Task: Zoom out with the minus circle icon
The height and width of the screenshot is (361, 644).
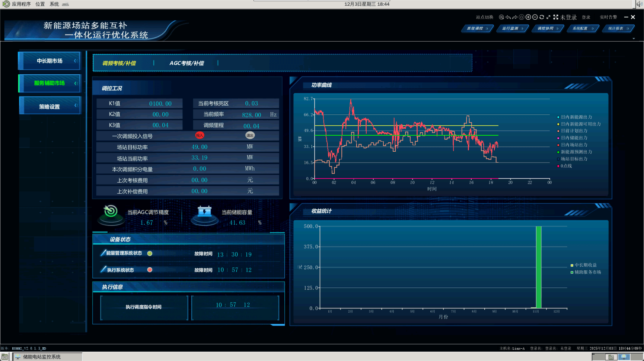Action: point(535,17)
